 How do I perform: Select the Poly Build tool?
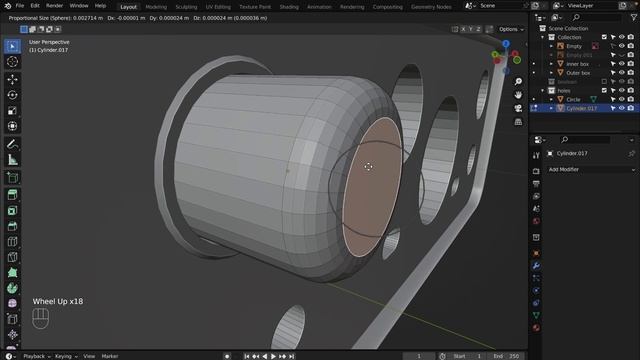click(x=12, y=273)
